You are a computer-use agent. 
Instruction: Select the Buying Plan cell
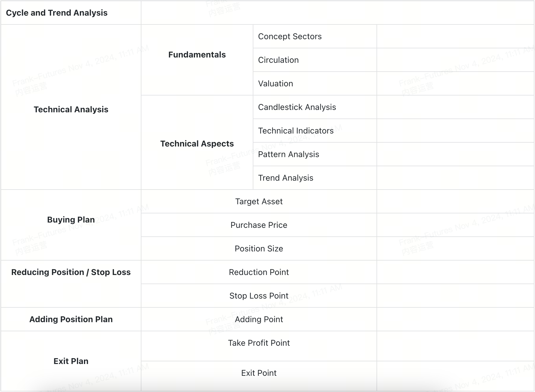(x=71, y=220)
